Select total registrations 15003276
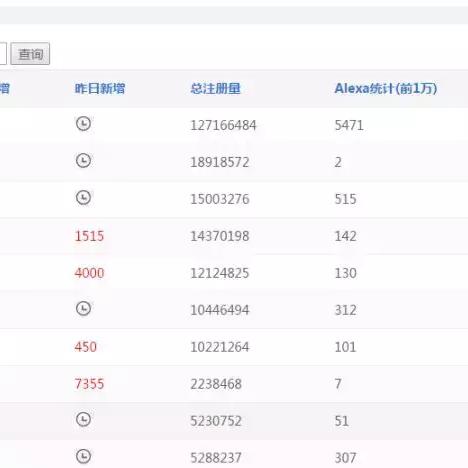The height and width of the screenshot is (468, 468). pos(220,199)
